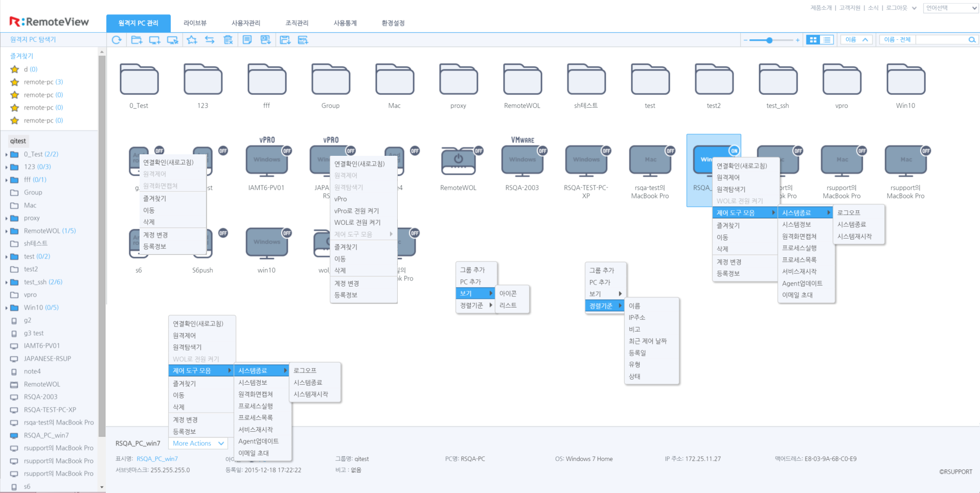Click the sidebar scrollbar down arrow

pos(102,487)
